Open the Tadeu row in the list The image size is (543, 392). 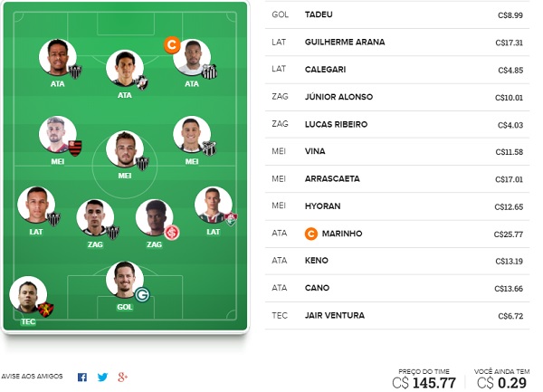pyautogui.click(x=397, y=14)
